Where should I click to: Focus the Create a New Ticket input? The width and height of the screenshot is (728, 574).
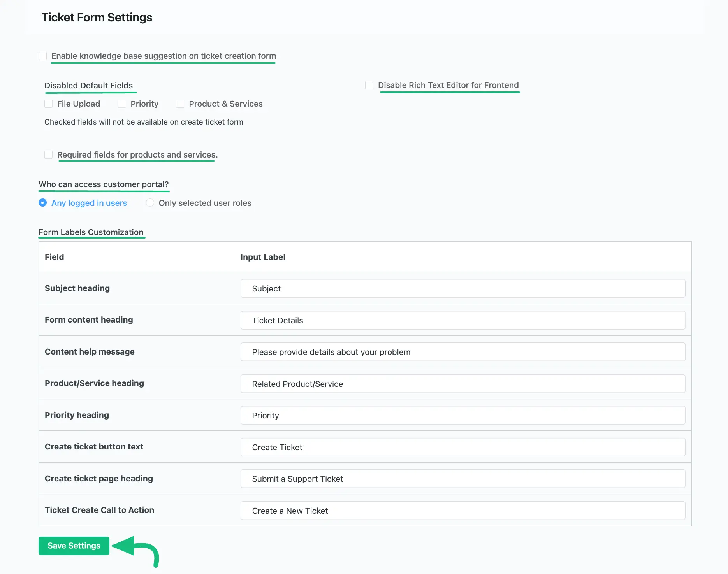coord(463,511)
